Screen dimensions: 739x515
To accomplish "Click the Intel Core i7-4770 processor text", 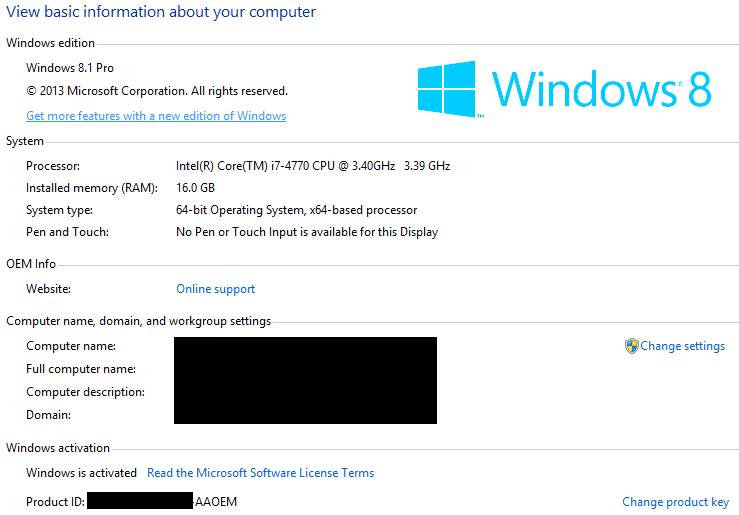I will pos(312,166).
